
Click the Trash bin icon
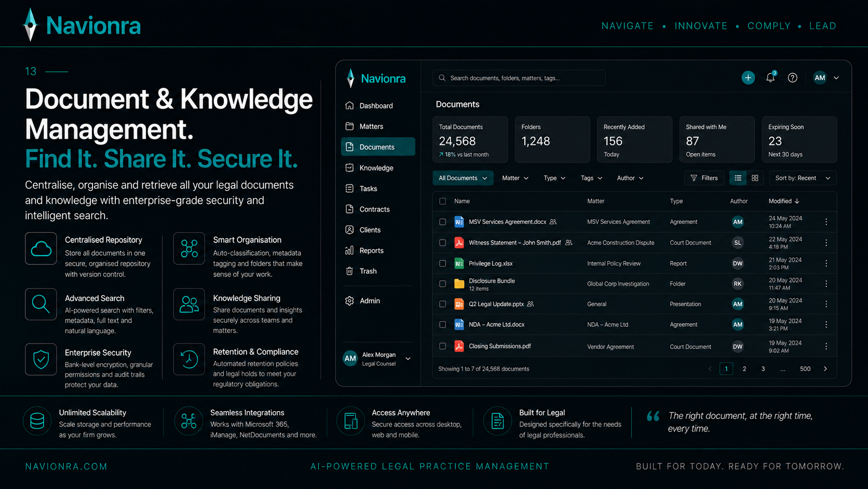coord(349,271)
